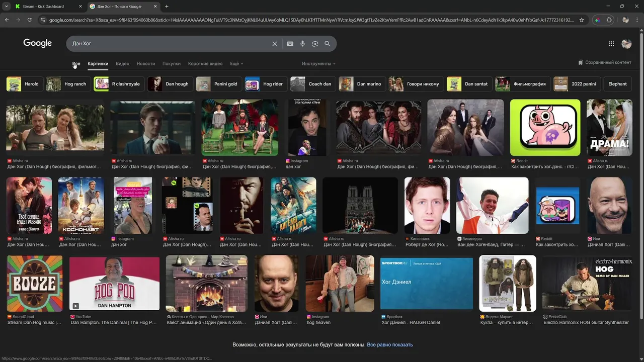Open the Google account avatar
This screenshot has width=644, height=362.
pyautogui.click(x=626, y=44)
